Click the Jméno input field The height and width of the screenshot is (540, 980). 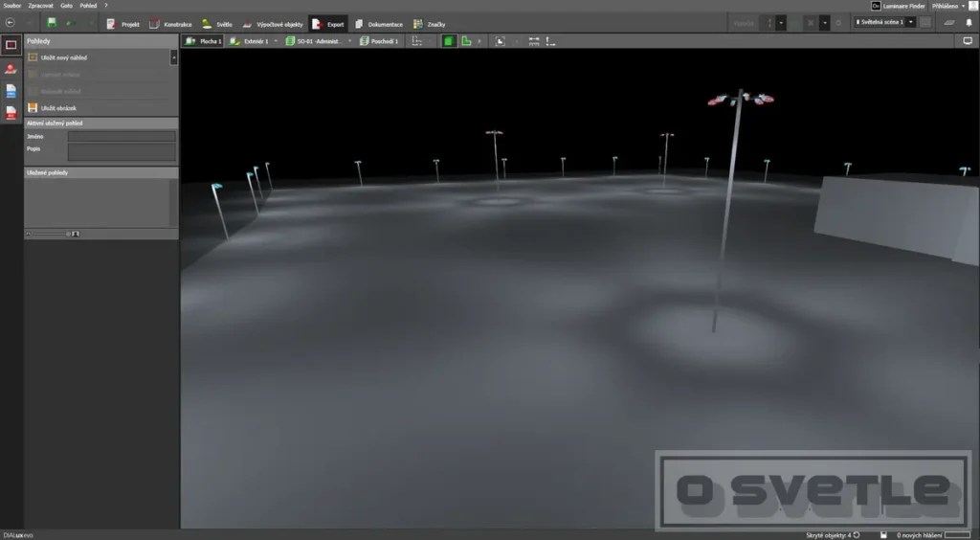tap(122, 136)
